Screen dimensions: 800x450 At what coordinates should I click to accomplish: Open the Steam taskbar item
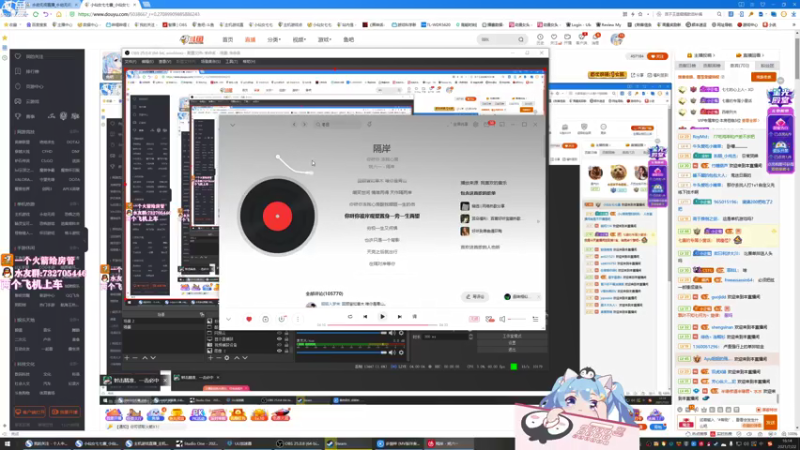(x=349, y=444)
